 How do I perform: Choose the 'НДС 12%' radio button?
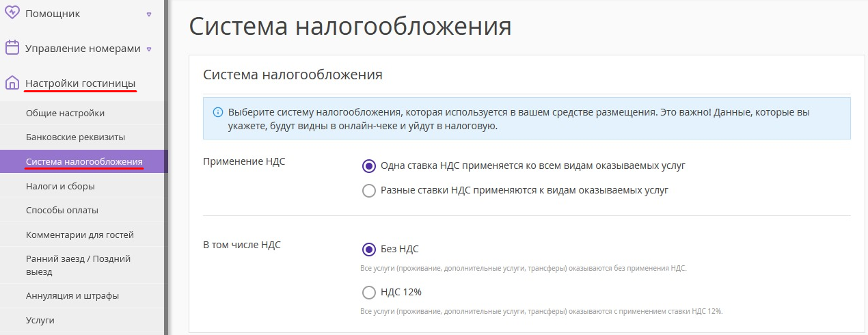[369, 293]
